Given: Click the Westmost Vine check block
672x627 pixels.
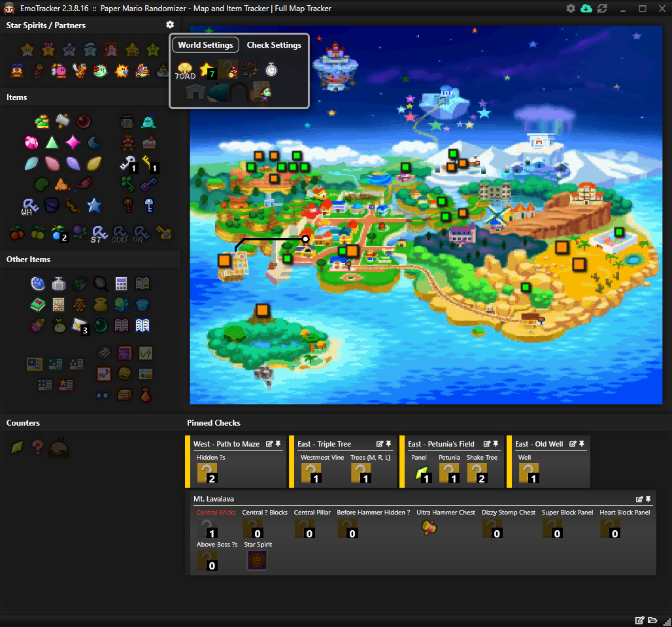Looking at the screenshot, I should (312, 473).
